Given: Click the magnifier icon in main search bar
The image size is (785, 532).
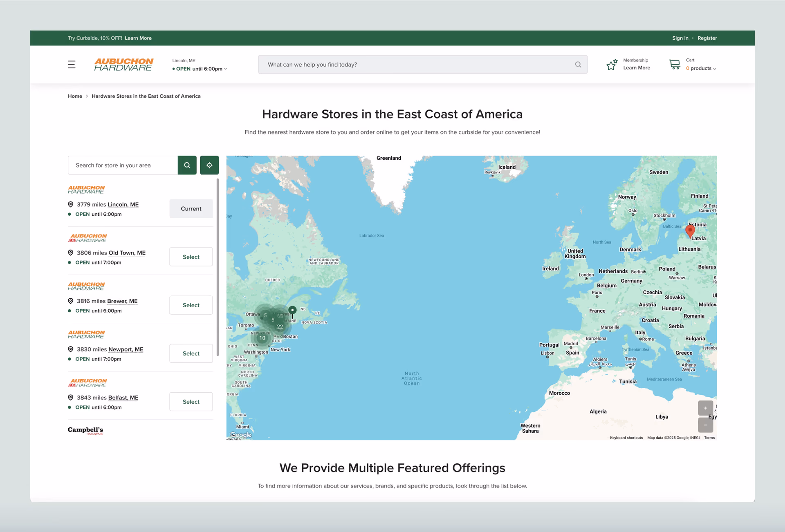Looking at the screenshot, I should tap(578, 65).
